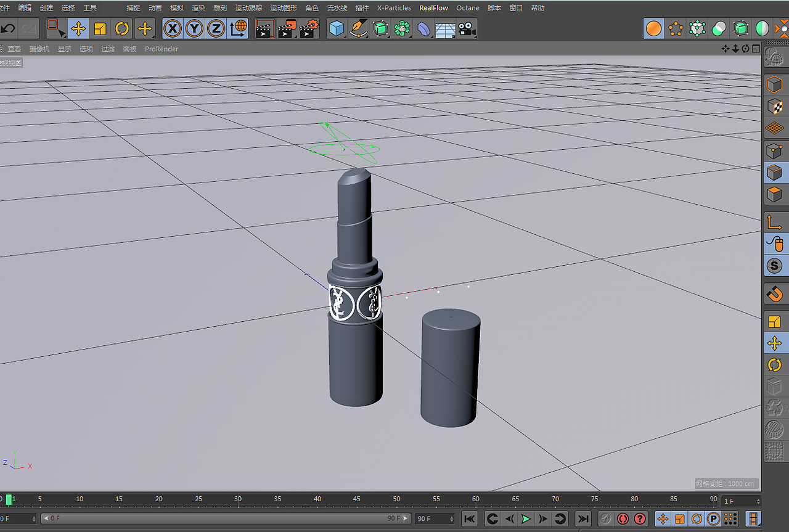The image size is (789, 532).
Task: Open the Array modeling objects icon
Action: pyautogui.click(x=402, y=28)
